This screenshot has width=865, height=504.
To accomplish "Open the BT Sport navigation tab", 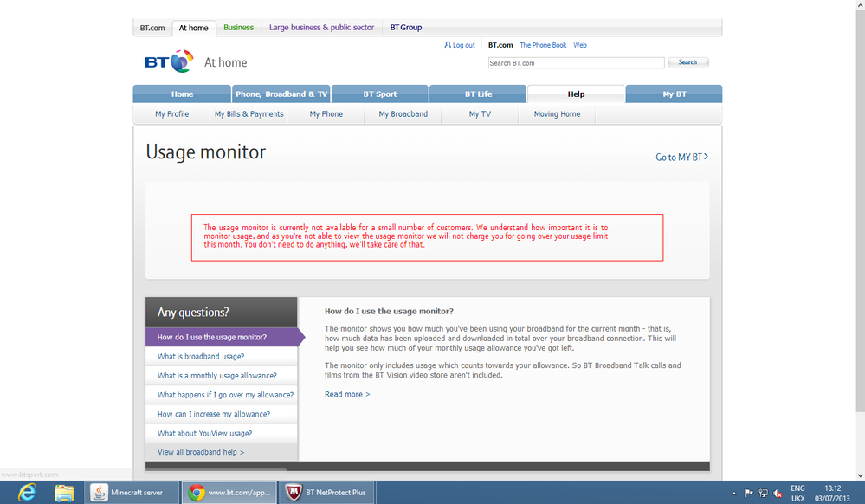I will 379,94.
